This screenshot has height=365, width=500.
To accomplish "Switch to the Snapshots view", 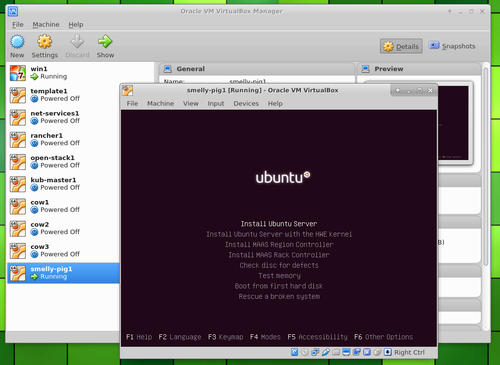I will 452,46.
